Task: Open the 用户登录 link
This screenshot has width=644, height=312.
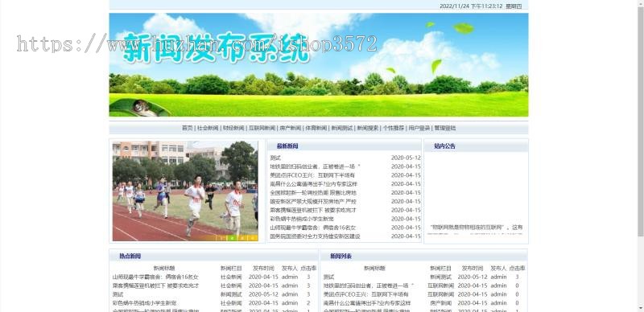Action: (x=419, y=128)
